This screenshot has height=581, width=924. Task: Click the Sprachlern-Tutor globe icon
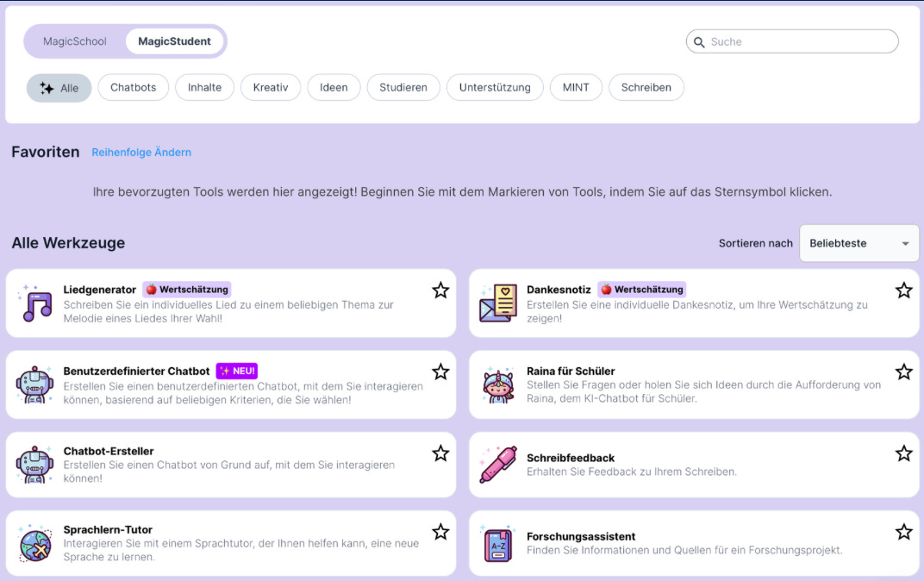click(34, 543)
